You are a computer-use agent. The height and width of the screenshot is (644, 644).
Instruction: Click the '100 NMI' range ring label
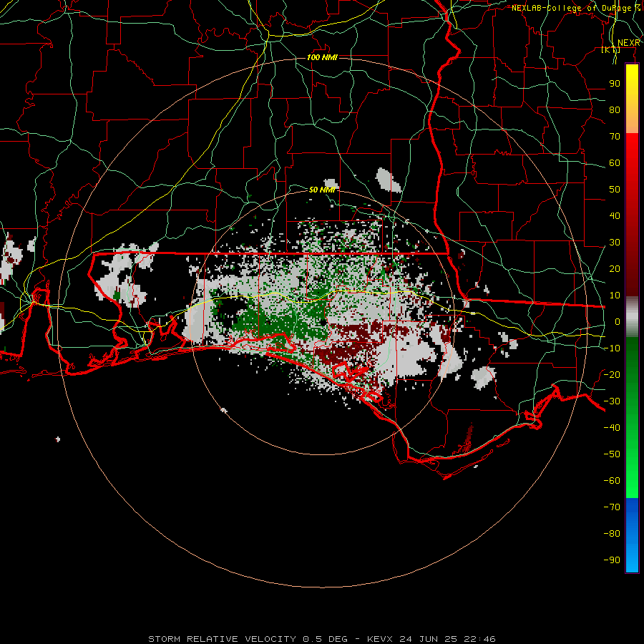[322, 57]
